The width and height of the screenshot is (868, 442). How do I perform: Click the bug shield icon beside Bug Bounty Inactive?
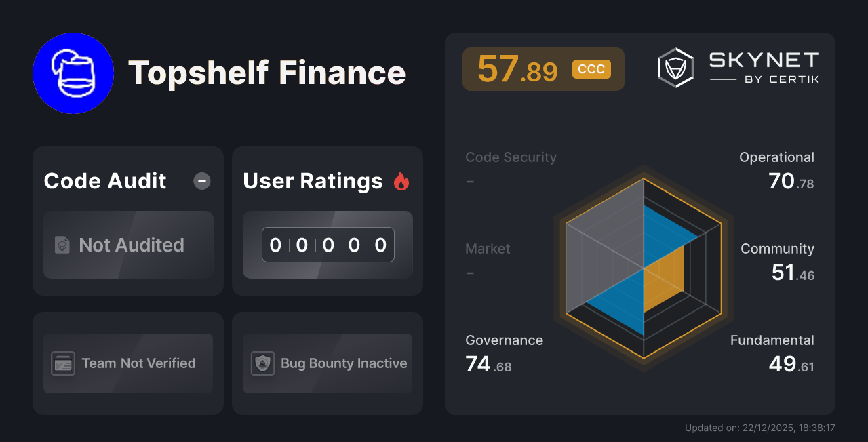[x=261, y=363]
